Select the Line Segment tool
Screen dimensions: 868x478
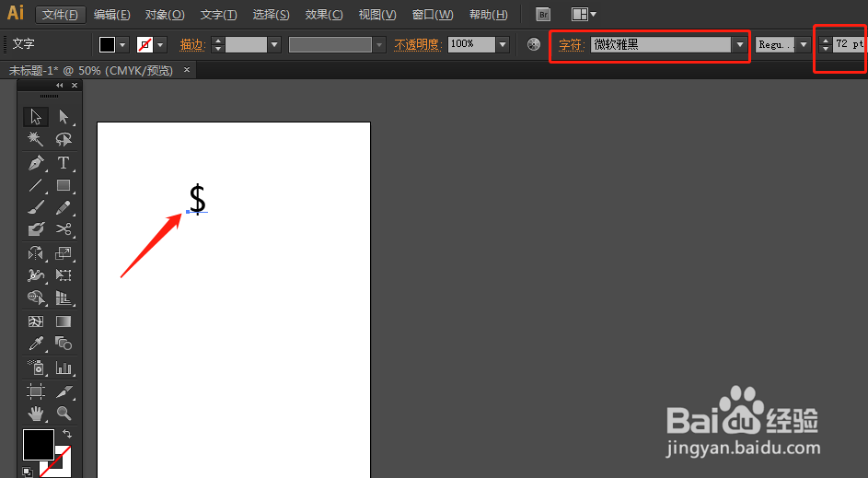click(x=35, y=185)
